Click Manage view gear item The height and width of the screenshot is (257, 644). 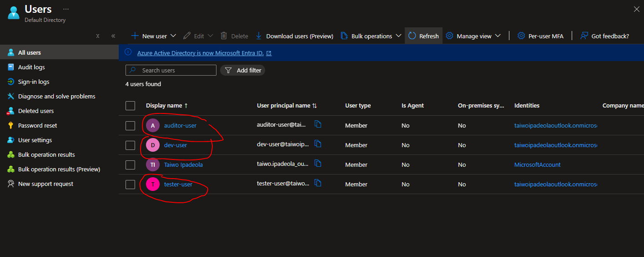tap(468, 36)
